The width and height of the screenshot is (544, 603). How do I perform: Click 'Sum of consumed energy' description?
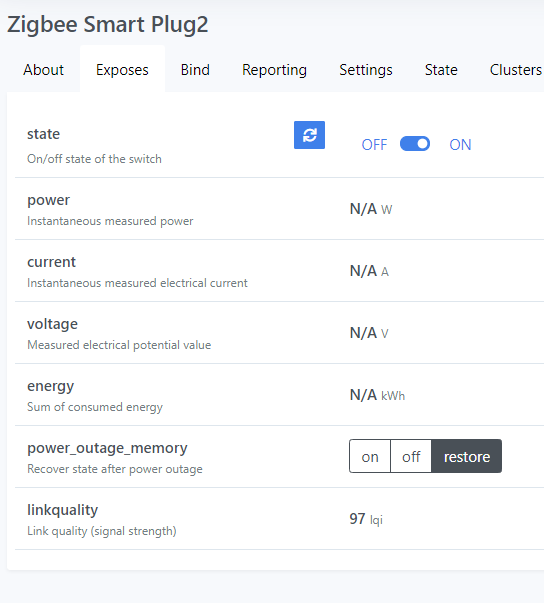tap(95, 407)
